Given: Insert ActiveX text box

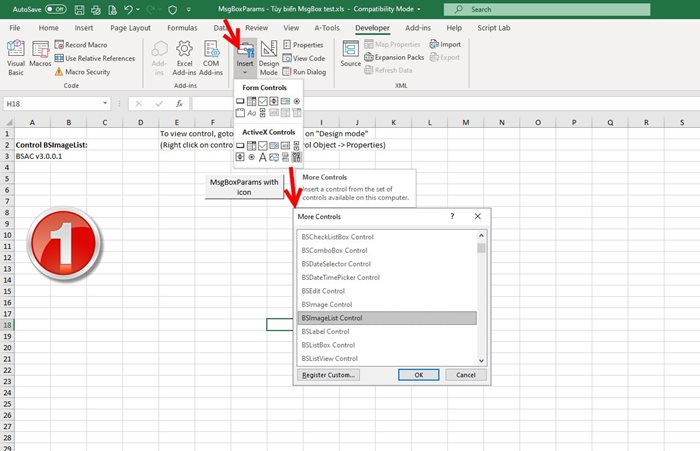Looking at the screenshot, I should 285,146.
